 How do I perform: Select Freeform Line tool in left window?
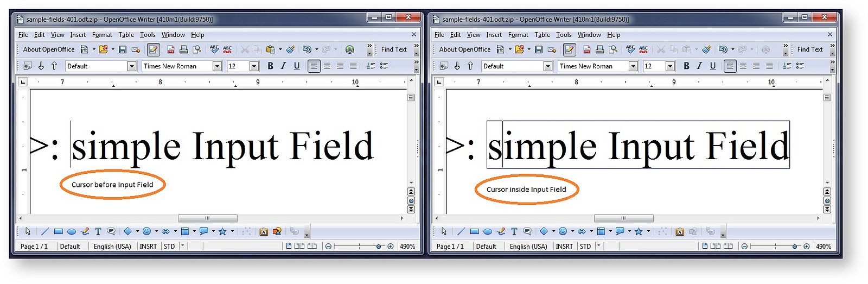[x=85, y=231]
